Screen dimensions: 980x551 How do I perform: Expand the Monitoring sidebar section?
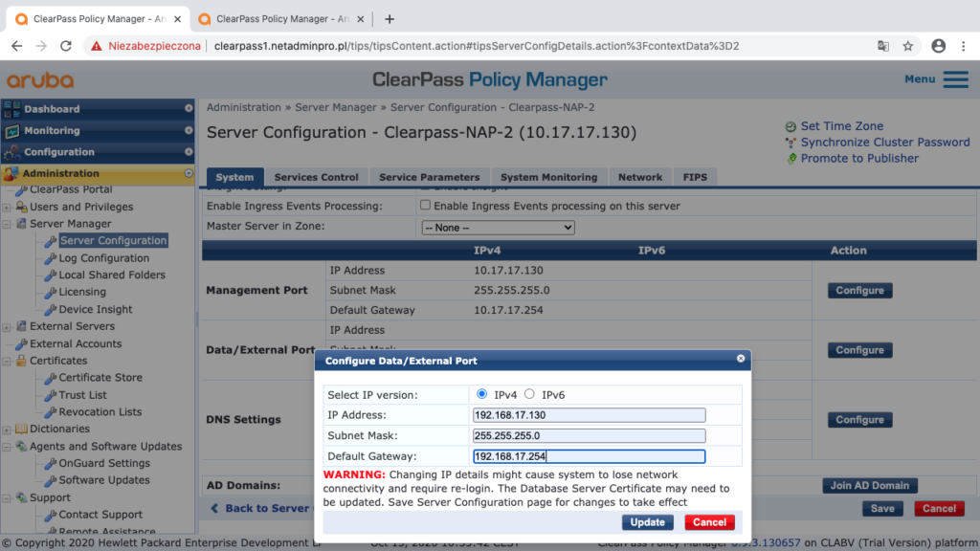[x=189, y=130]
